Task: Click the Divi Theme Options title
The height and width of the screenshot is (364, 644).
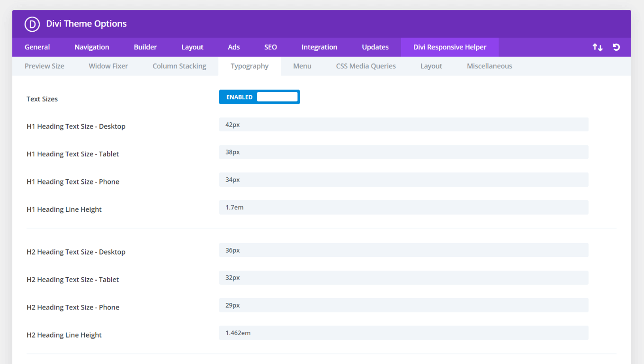Action: click(x=86, y=24)
